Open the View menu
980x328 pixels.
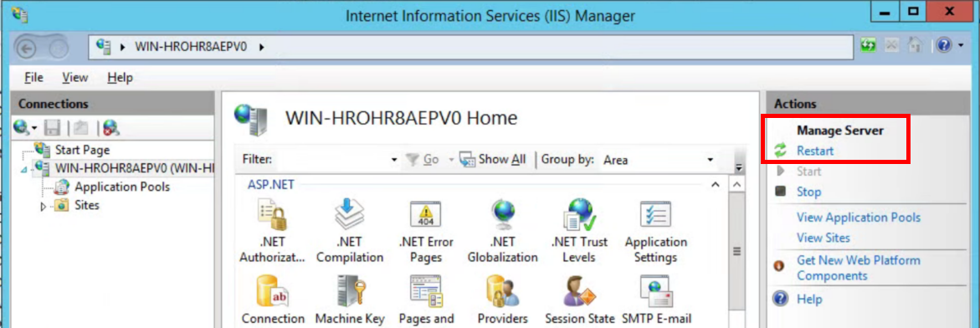click(x=75, y=78)
